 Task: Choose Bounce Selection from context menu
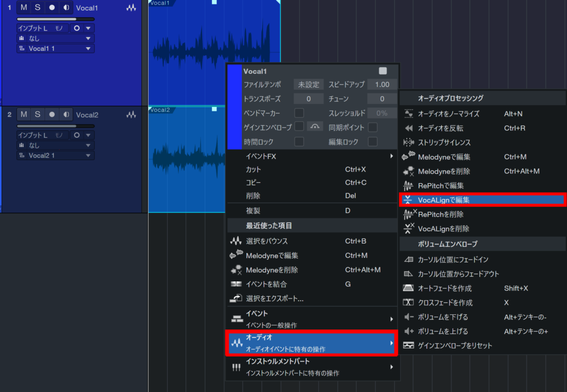tap(267, 241)
